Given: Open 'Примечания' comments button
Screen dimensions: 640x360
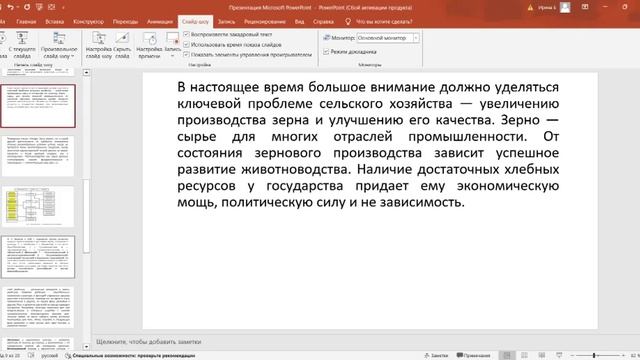Looking at the screenshot, I should (x=473, y=356).
